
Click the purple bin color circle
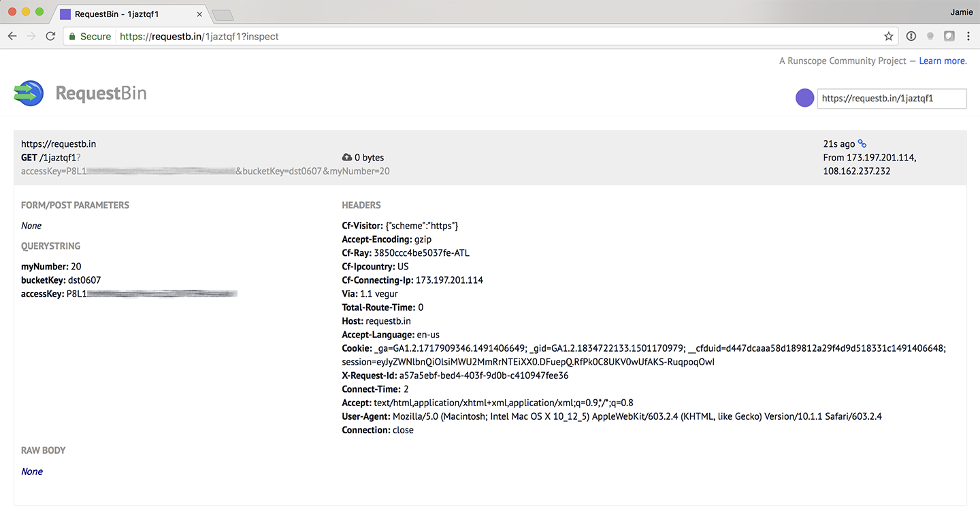804,98
